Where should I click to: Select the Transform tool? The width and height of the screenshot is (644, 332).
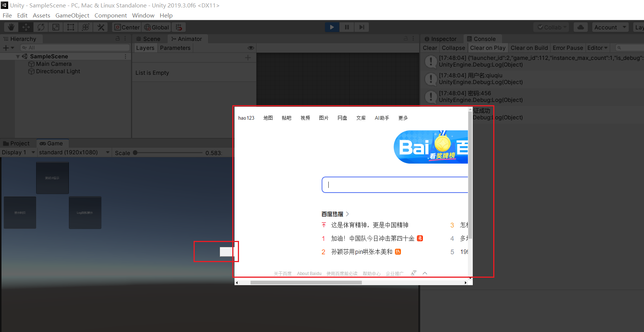point(86,27)
